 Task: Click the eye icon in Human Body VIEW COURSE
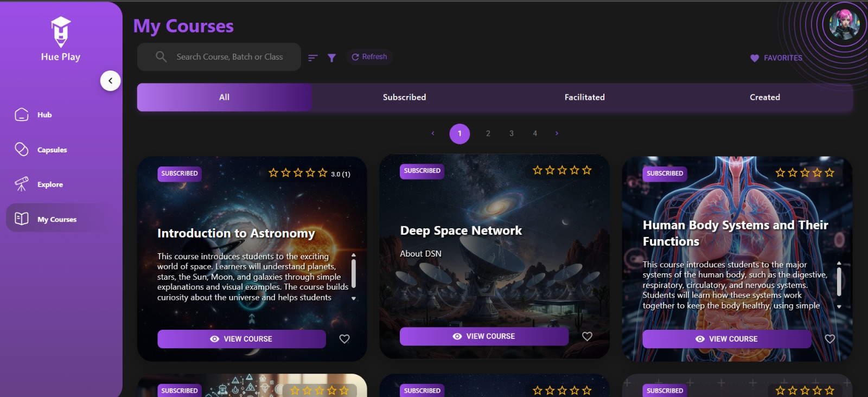click(700, 339)
